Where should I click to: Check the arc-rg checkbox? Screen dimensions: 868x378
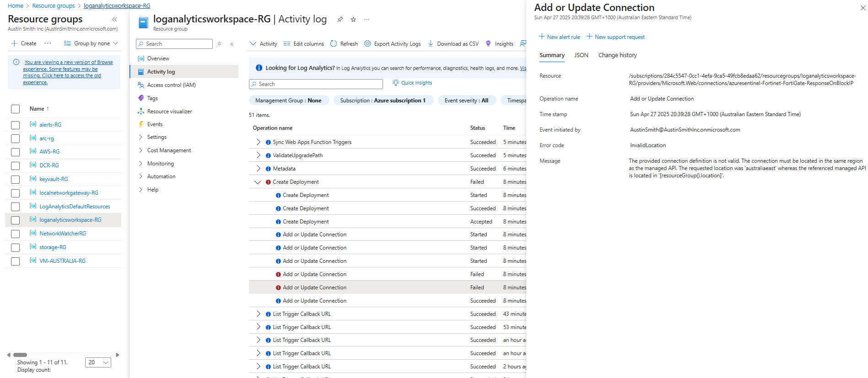coord(16,138)
